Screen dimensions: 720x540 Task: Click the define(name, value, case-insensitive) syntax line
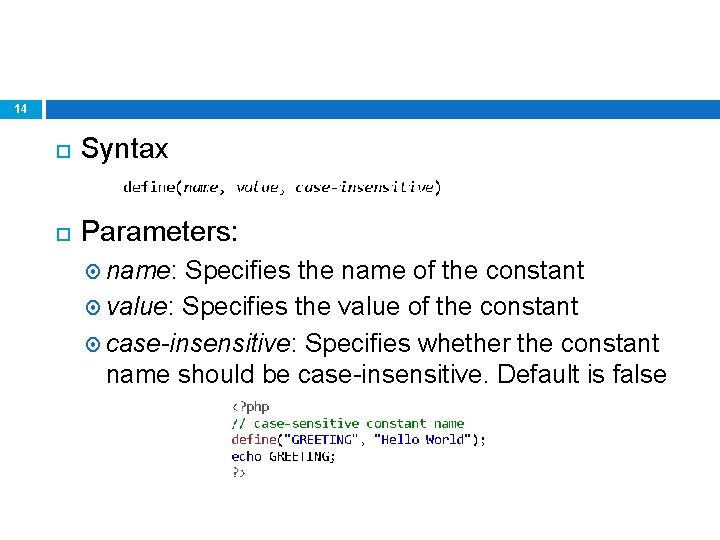[282, 187]
